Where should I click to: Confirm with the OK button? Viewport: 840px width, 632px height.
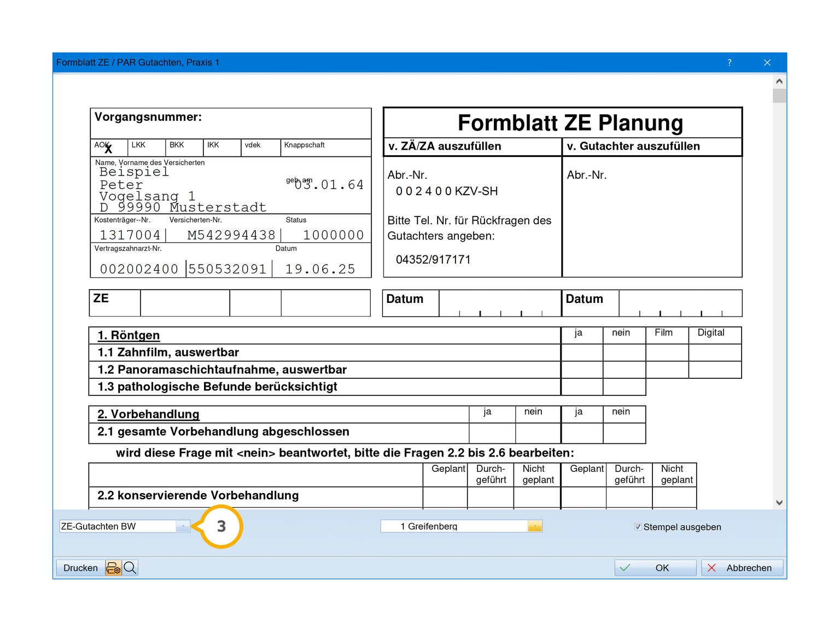(655, 568)
